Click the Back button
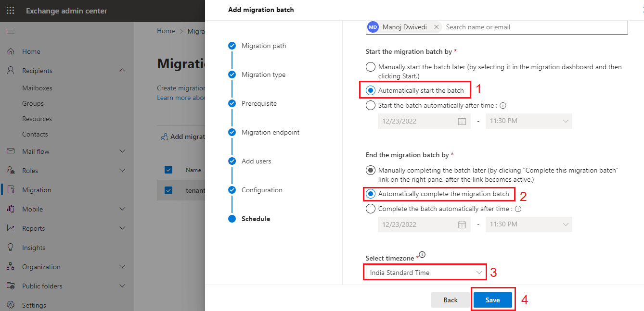 point(450,300)
